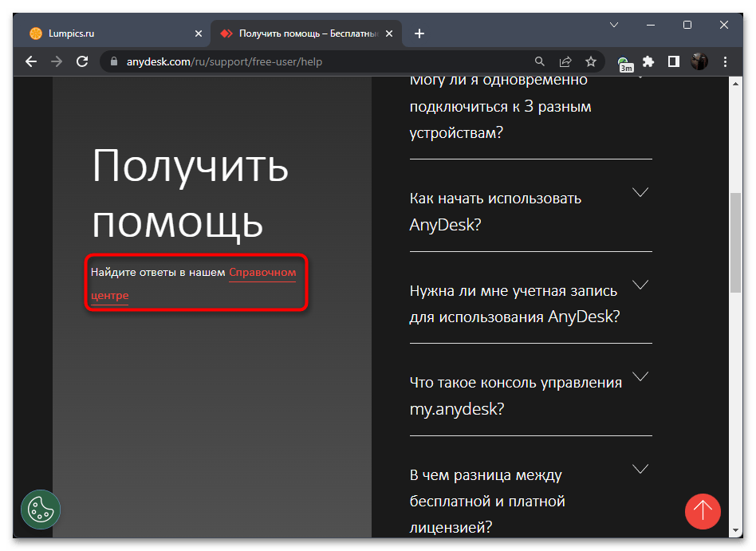The height and width of the screenshot is (551, 756).
Task: Switch to the Lumpics.ru tab
Action: 113,33
